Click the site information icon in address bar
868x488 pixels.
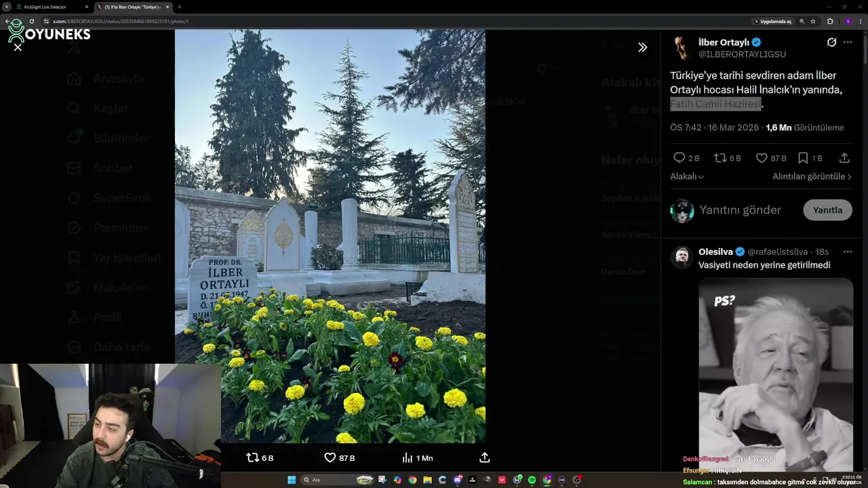(x=47, y=21)
